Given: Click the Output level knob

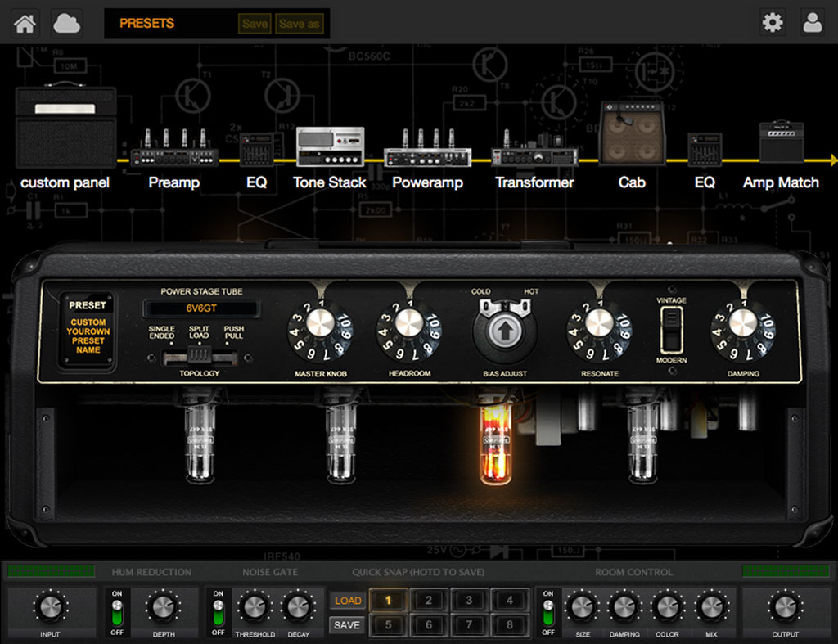Looking at the screenshot, I should 785,607.
